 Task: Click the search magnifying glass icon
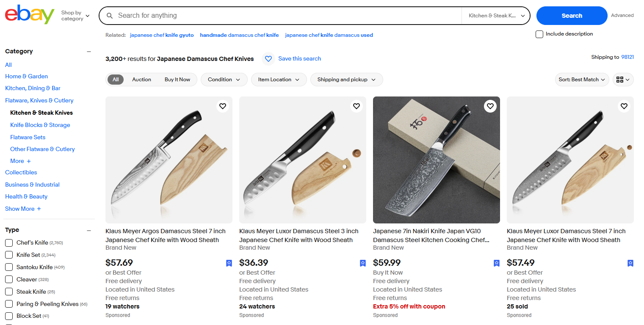110,15
